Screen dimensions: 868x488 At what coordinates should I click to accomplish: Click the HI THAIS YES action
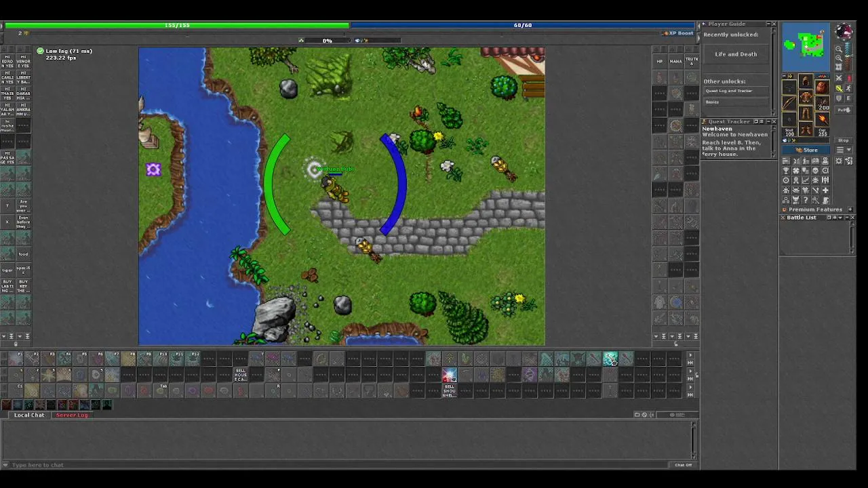click(x=8, y=93)
